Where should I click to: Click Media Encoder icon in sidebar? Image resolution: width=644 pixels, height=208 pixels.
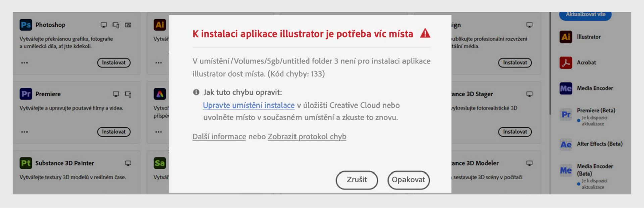point(566,88)
